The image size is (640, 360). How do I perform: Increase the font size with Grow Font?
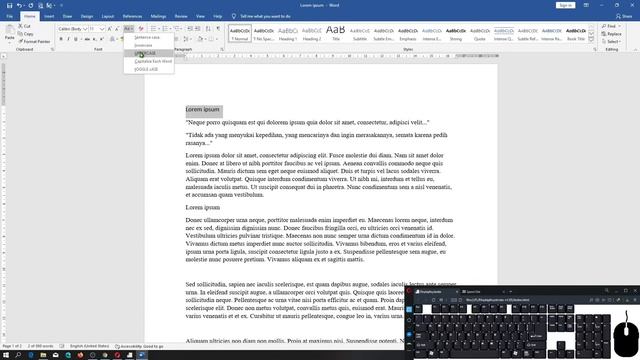click(109, 29)
